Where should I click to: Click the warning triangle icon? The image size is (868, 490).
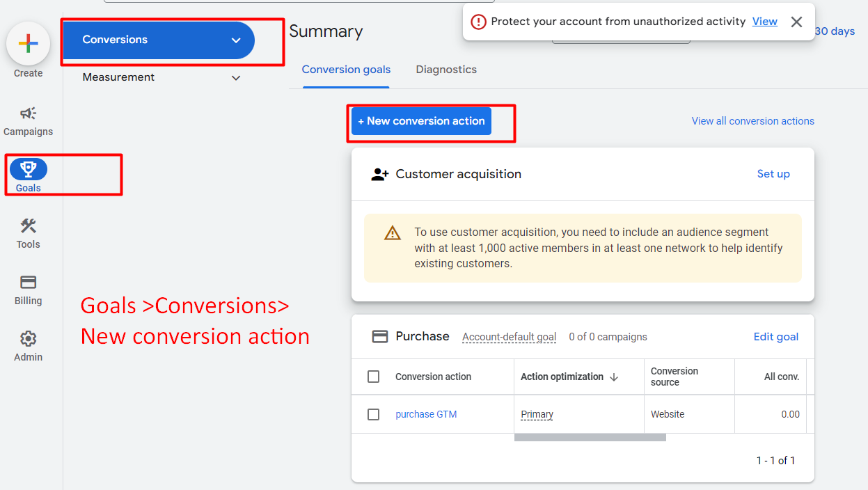click(x=393, y=233)
